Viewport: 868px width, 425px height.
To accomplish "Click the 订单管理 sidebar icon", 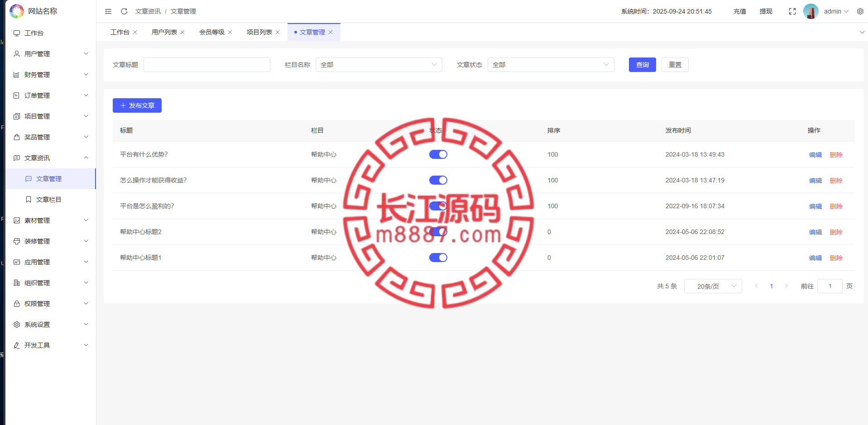I will [x=17, y=96].
